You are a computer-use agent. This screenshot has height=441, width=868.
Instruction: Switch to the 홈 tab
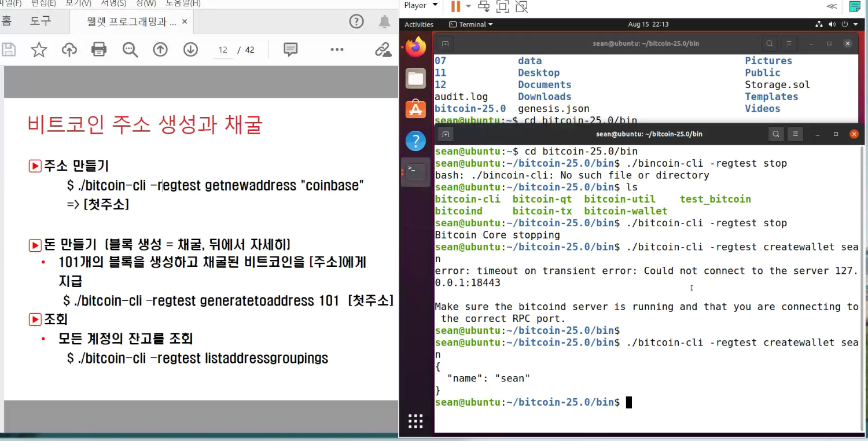pyautogui.click(x=6, y=21)
